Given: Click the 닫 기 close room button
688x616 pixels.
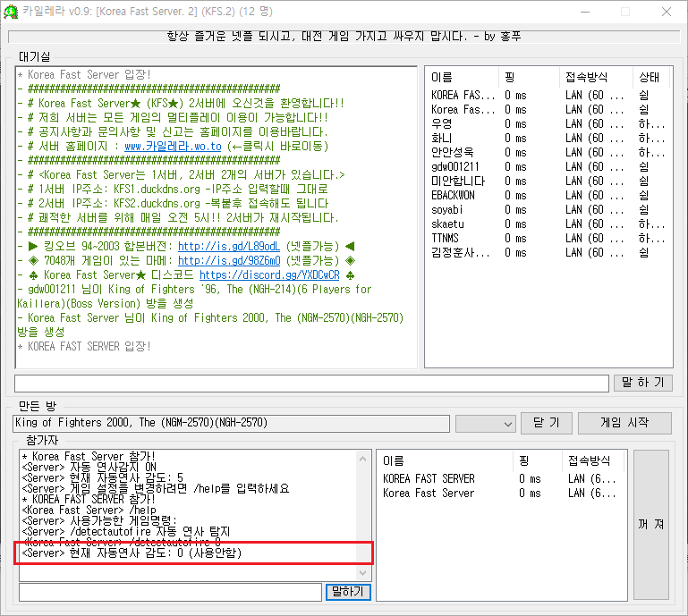Looking at the screenshot, I should 547,423.
